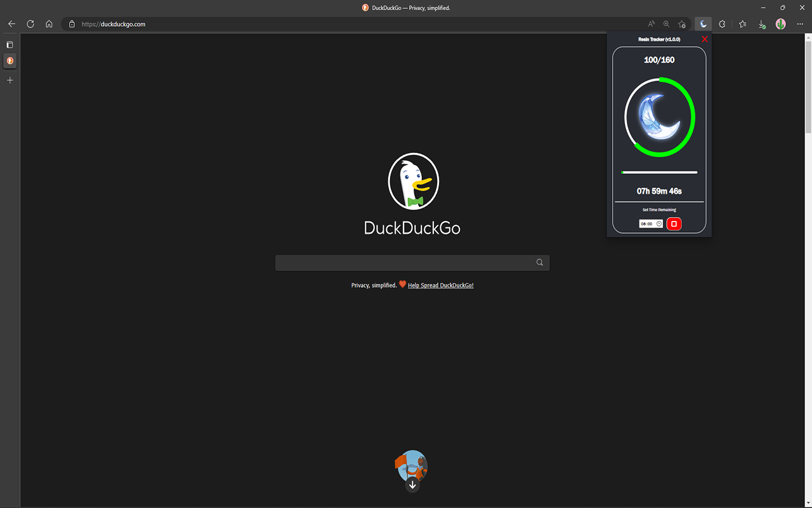Open 'Help Spread DuckDuckGo!' link
Screen dimensions: 812x508
click(x=441, y=286)
